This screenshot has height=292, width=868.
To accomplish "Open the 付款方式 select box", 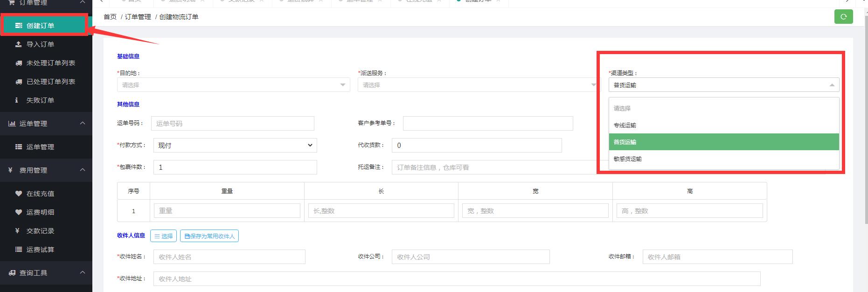I will point(235,146).
